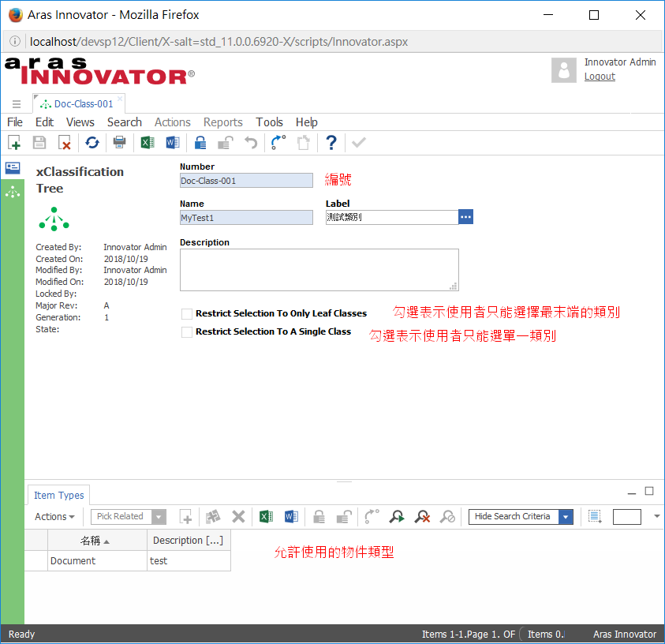This screenshot has height=644, width=665.
Task: Open the File menu
Action: pos(15,122)
